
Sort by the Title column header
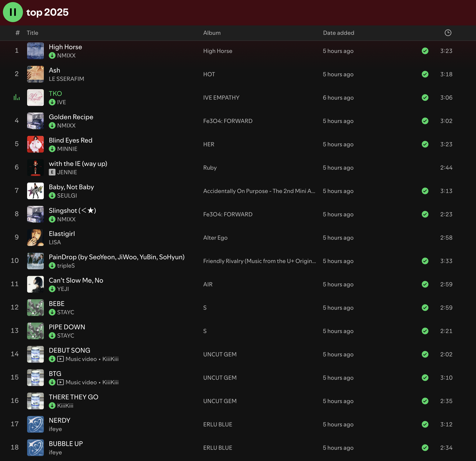[33, 33]
